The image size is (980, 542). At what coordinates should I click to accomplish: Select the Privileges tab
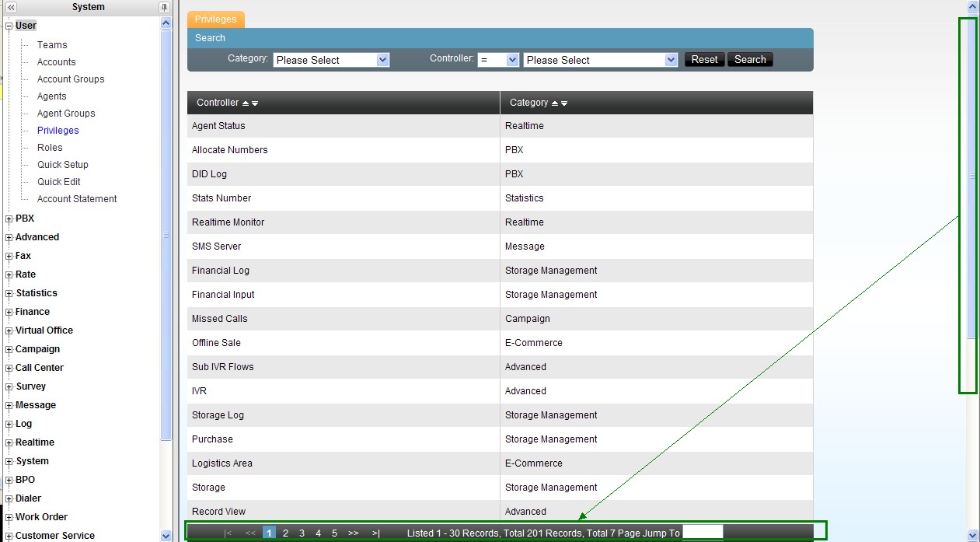tap(216, 19)
